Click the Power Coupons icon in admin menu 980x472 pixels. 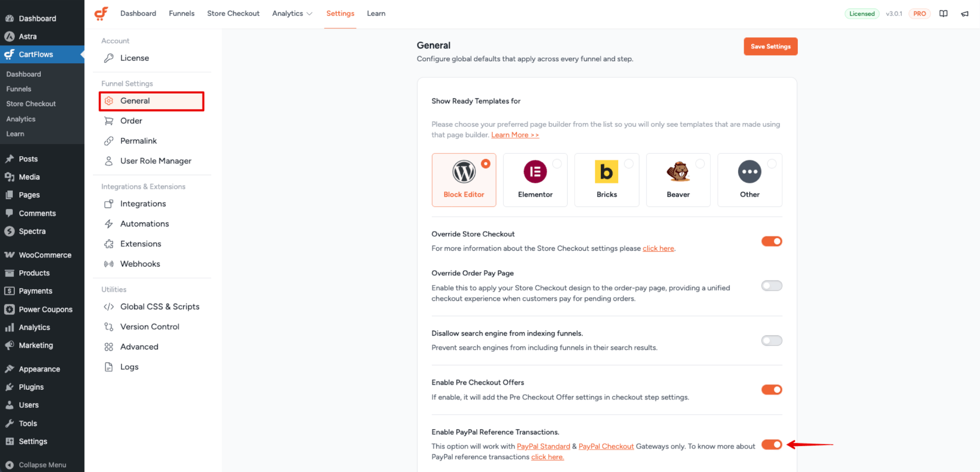(9, 310)
